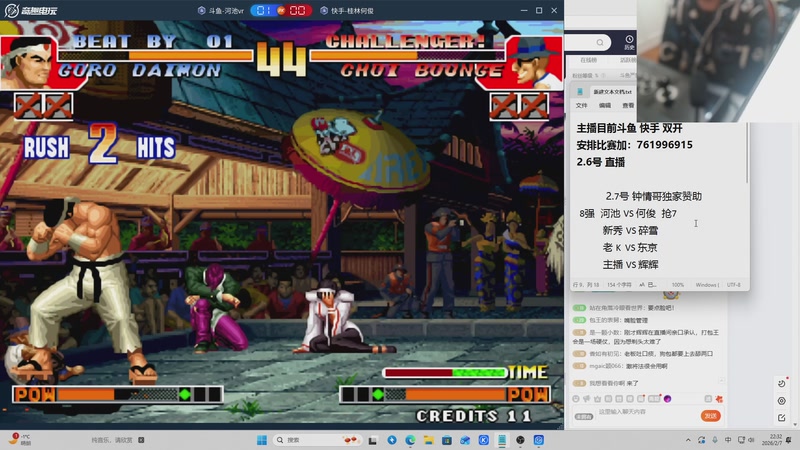Click UTF-8 encoding in Notepad status bar
Image resolution: width=800 pixels, height=450 pixels.
pos(734,285)
